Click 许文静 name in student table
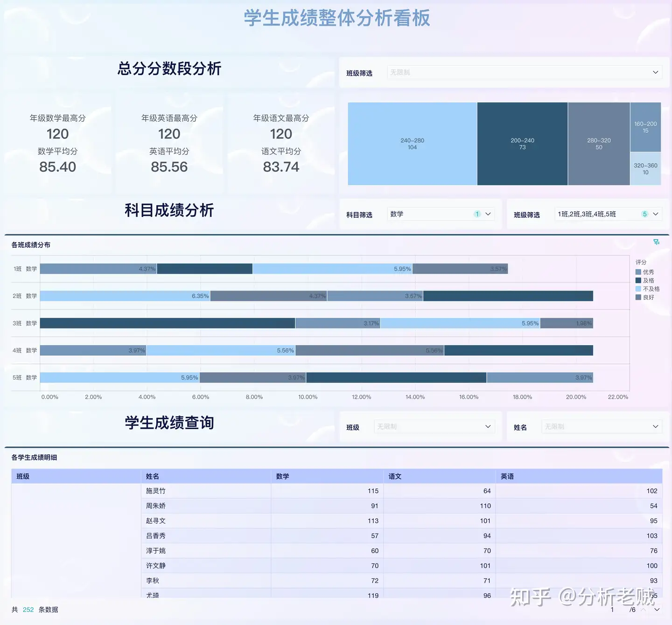This screenshot has width=672, height=625. (156, 565)
